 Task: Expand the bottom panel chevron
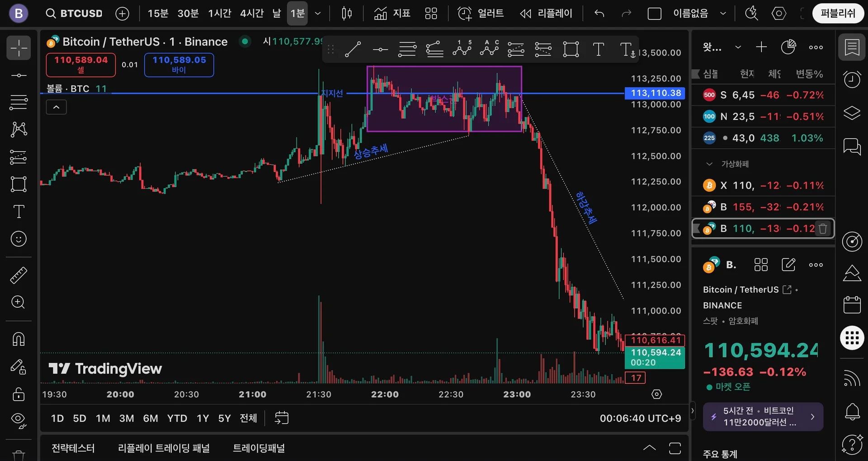pyautogui.click(x=649, y=448)
